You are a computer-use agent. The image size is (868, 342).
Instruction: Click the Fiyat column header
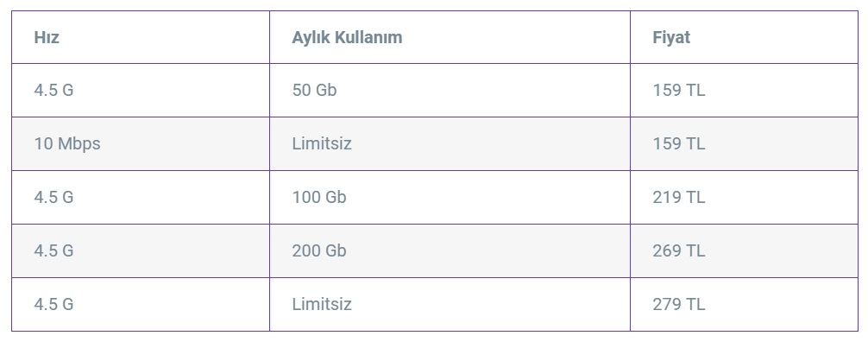(x=744, y=37)
